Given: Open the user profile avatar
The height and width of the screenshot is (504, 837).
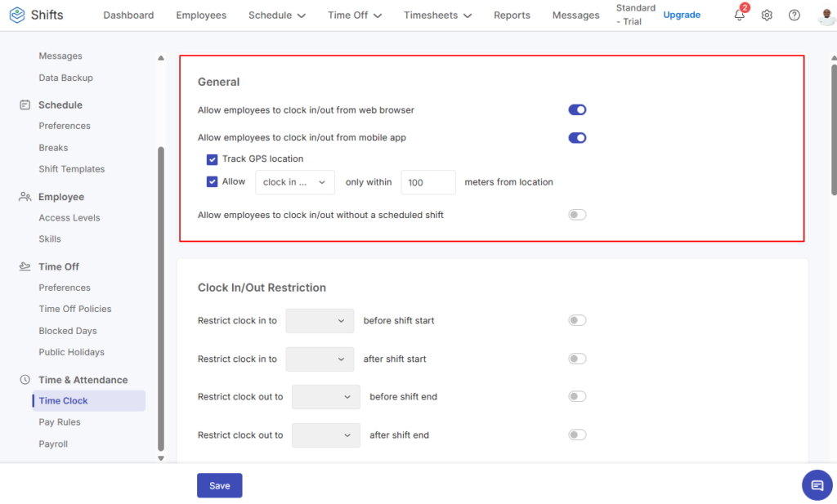Looking at the screenshot, I should coord(826,15).
